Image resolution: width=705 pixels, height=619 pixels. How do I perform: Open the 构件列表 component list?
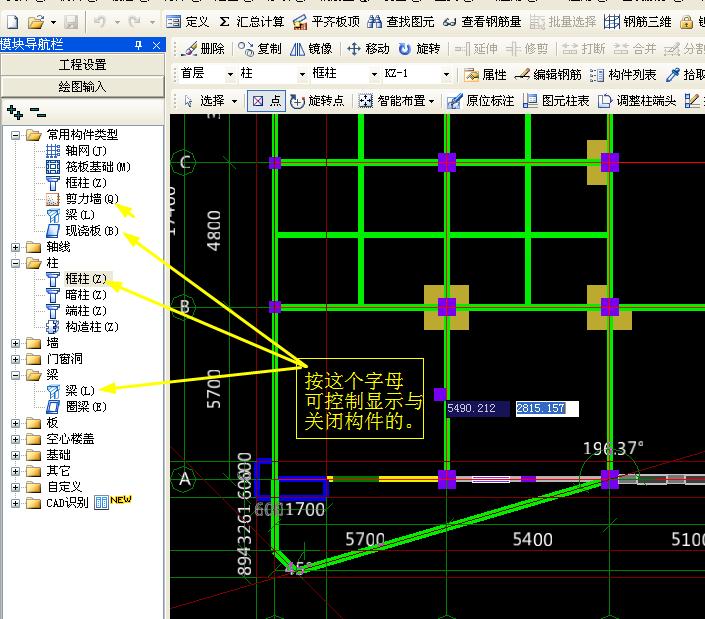[x=623, y=75]
